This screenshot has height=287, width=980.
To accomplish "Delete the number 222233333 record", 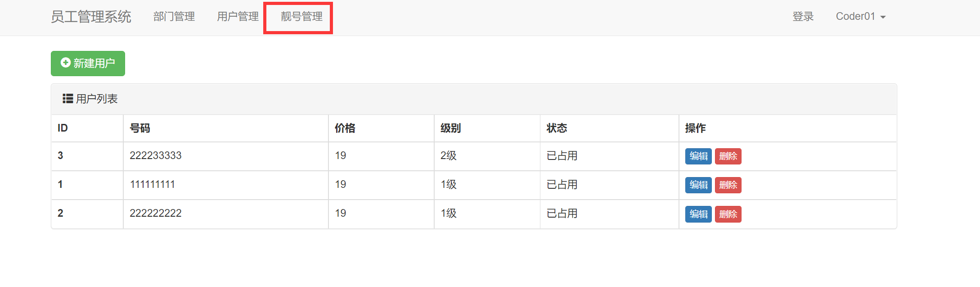I will click(x=728, y=156).
